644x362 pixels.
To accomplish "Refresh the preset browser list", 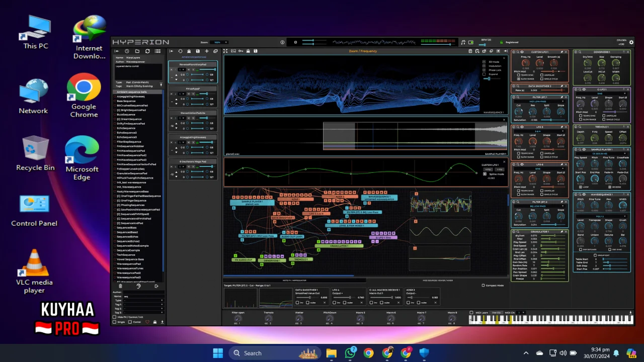I will pyautogui.click(x=147, y=51).
